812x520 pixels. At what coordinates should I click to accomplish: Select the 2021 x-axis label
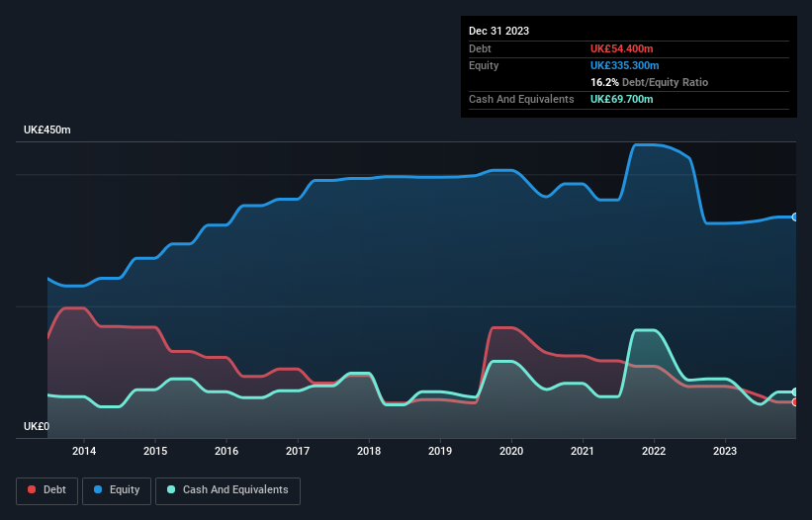(x=583, y=451)
